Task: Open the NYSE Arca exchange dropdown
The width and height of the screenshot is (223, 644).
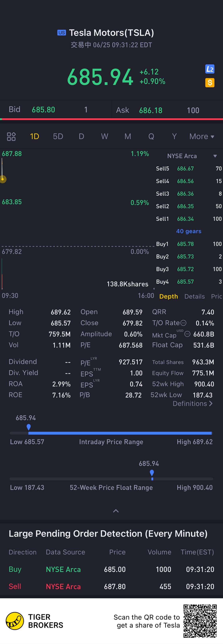Action: click(192, 156)
